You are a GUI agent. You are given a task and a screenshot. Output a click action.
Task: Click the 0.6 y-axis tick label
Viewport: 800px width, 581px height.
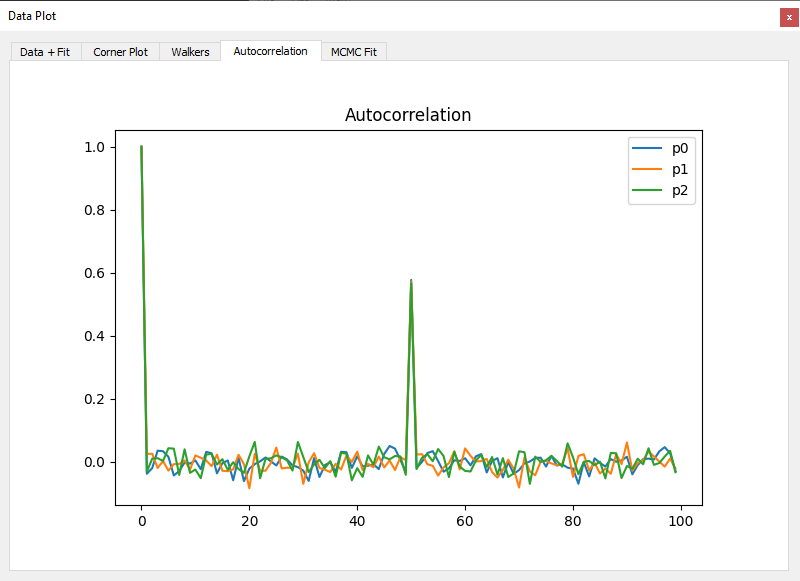coord(94,273)
